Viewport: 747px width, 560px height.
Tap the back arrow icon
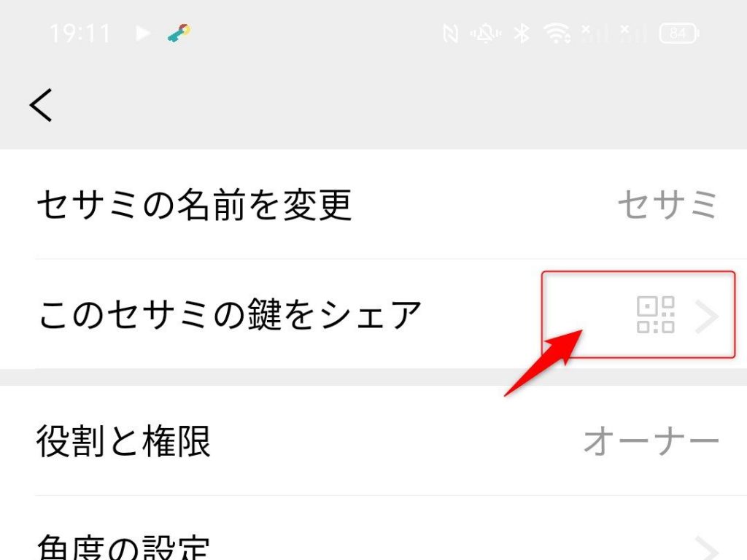pos(41,105)
